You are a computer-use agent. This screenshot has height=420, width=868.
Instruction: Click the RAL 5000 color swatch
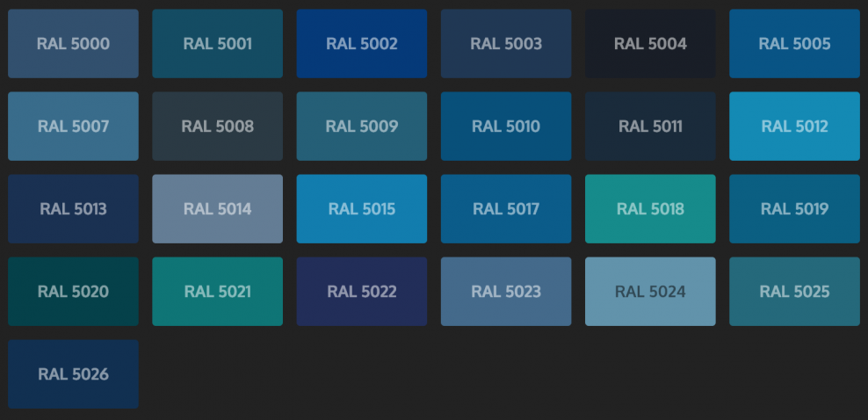(73, 44)
